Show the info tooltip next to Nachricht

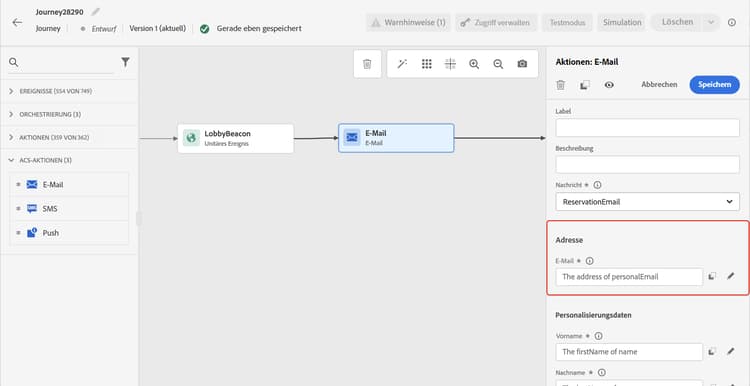point(597,185)
